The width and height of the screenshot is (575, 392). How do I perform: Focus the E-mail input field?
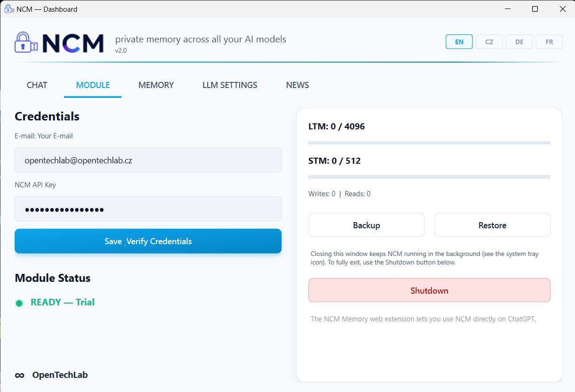point(148,160)
